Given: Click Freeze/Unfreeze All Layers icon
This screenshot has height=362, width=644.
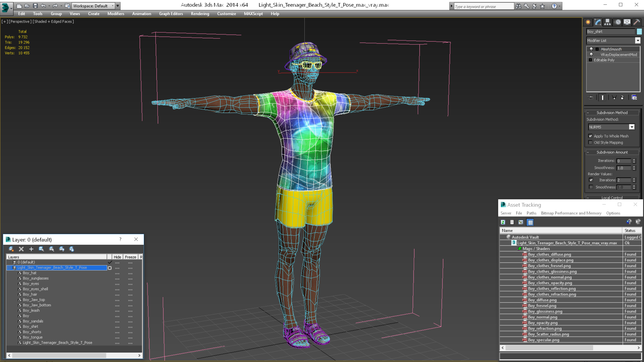Looking at the screenshot, I should [x=72, y=249].
